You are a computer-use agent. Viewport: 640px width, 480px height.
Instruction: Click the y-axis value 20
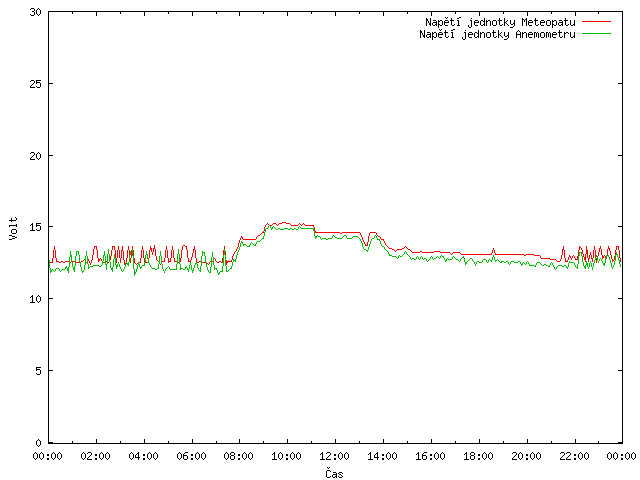36,156
